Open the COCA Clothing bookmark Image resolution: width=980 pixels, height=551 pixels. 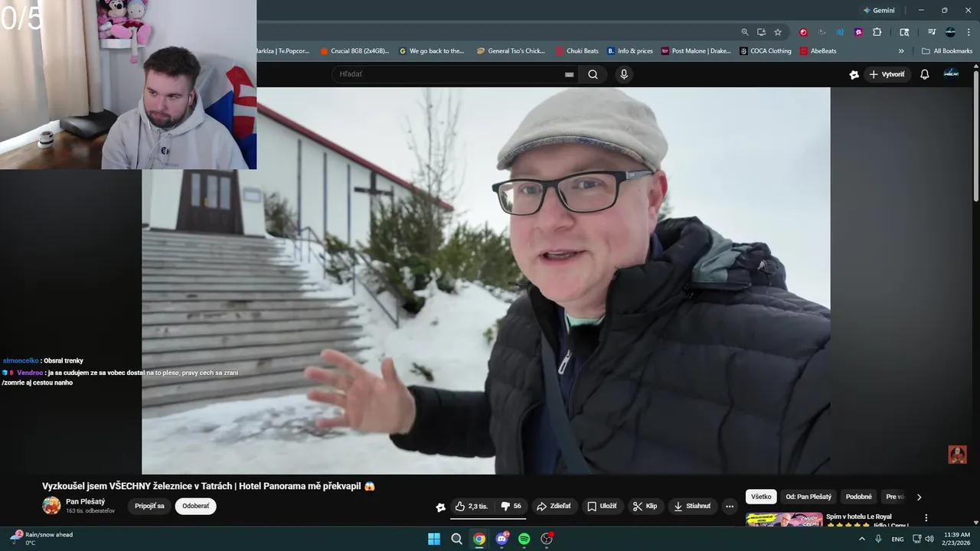tap(766, 51)
